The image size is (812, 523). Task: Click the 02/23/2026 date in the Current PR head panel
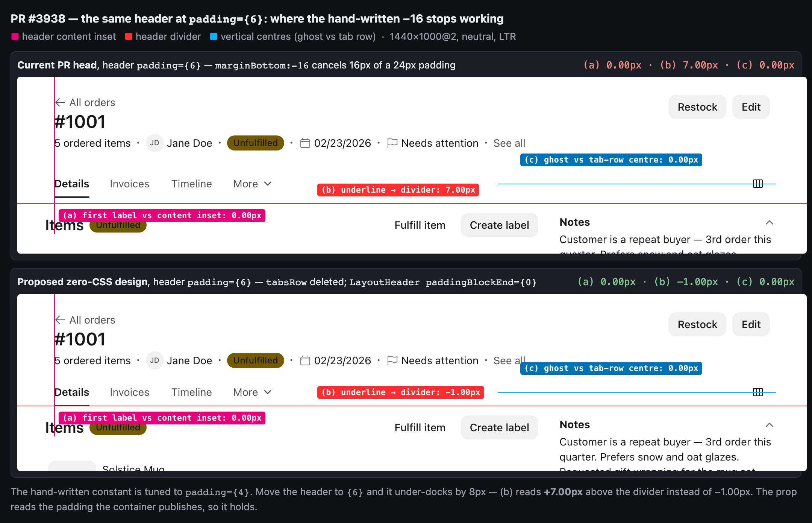click(x=342, y=143)
